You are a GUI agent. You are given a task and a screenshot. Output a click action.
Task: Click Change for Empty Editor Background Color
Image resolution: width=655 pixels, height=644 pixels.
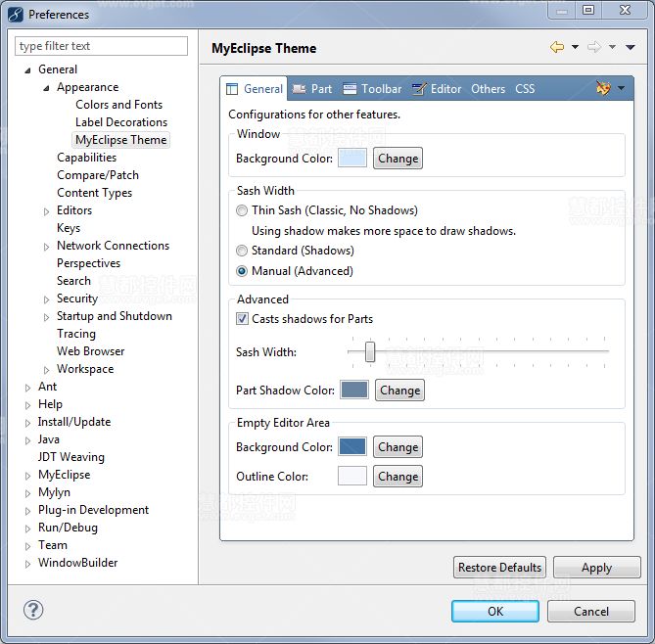[x=398, y=447]
